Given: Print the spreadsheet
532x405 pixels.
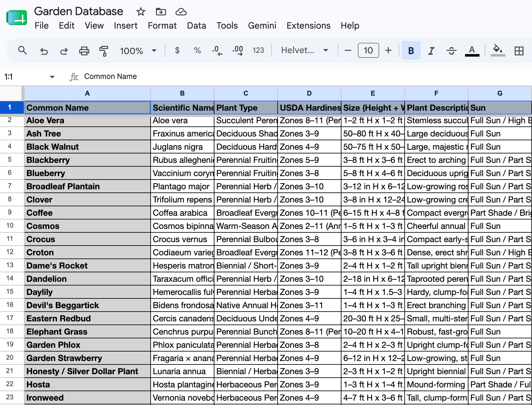Looking at the screenshot, I should 84,51.
